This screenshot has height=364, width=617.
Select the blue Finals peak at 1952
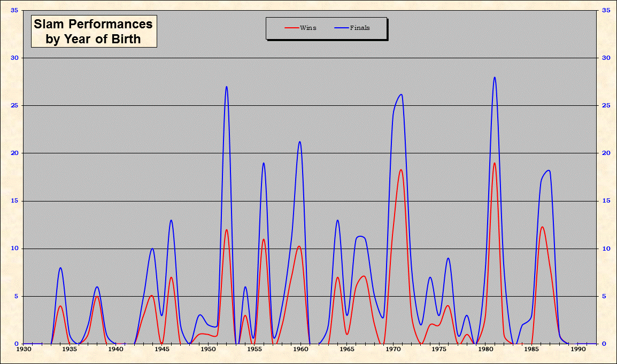click(227, 87)
